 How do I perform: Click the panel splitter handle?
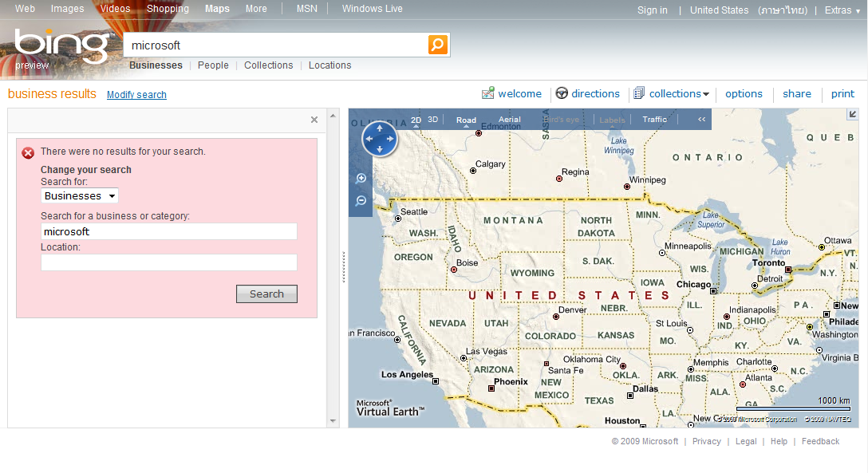344,268
